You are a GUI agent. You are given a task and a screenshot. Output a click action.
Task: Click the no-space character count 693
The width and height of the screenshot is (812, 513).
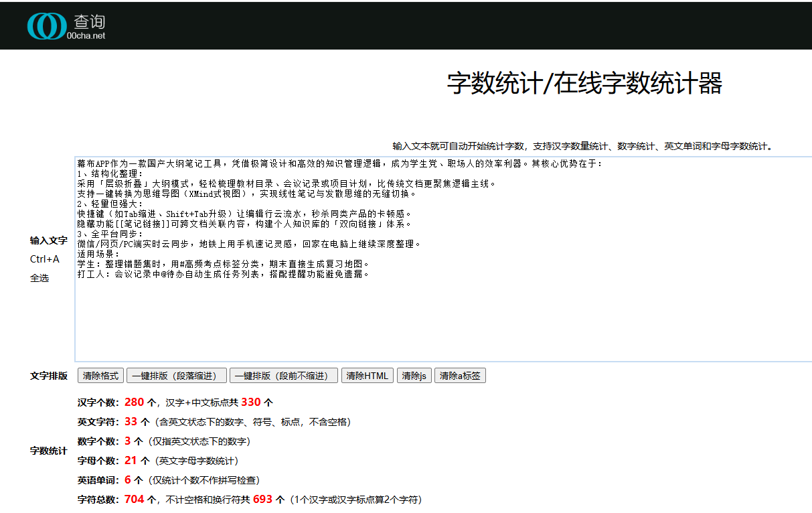click(263, 500)
